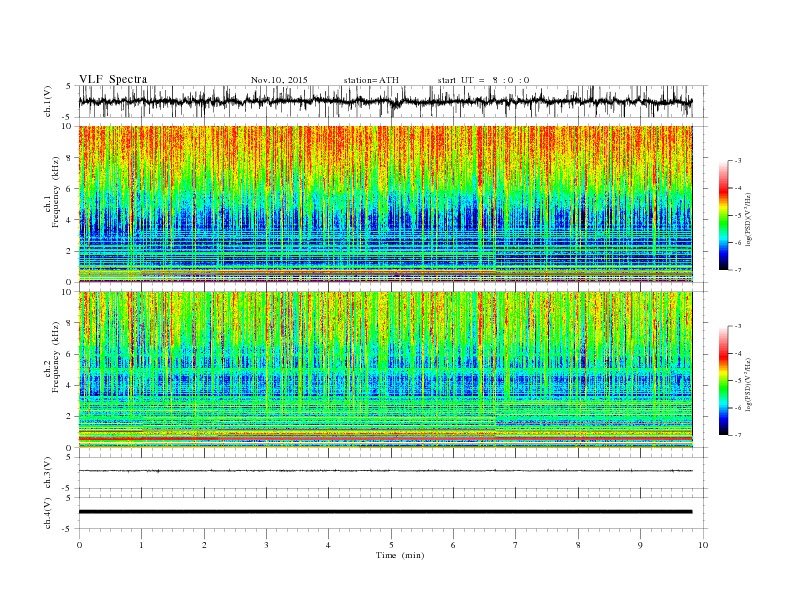Image resolution: width=792 pixels, height=612 pixels.
Task: Click the "1" tick on the time axis
Action: (x=141, y=545)
